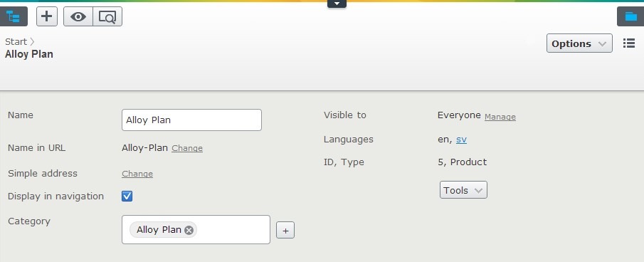Manage Visible to access rights

click(500, 117)
